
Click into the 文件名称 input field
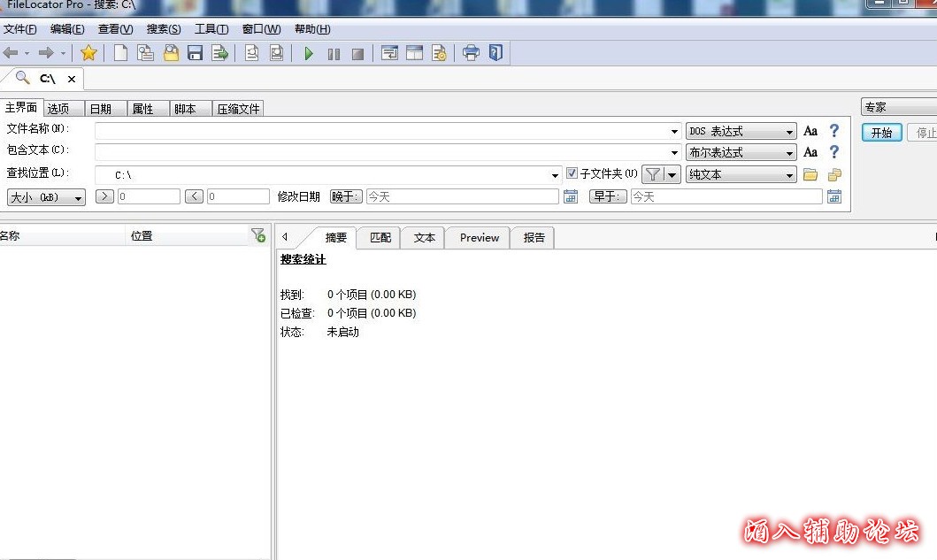(385, 131)
